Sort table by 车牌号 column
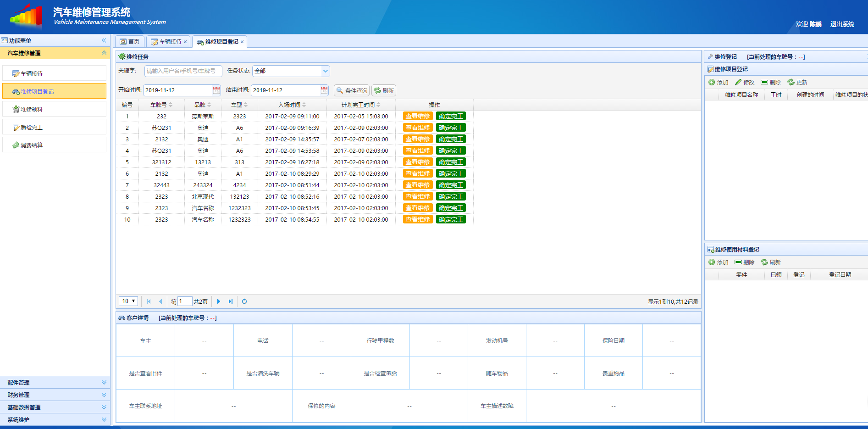 pos(161,105)
